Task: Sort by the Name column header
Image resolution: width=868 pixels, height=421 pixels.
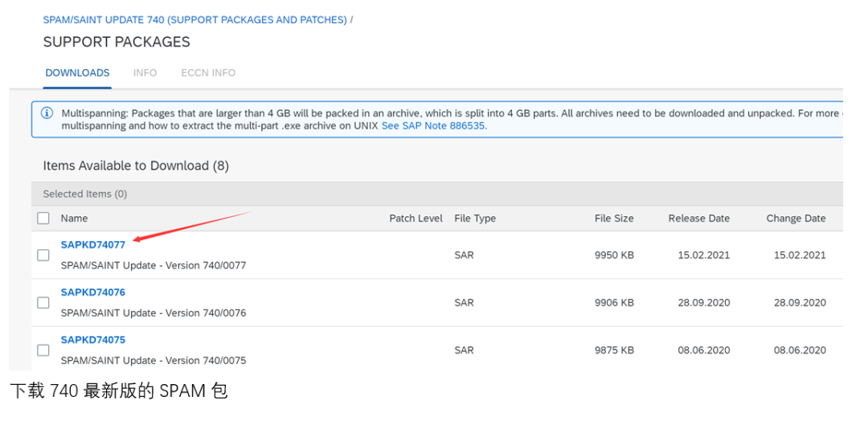Action: [74, 218]
